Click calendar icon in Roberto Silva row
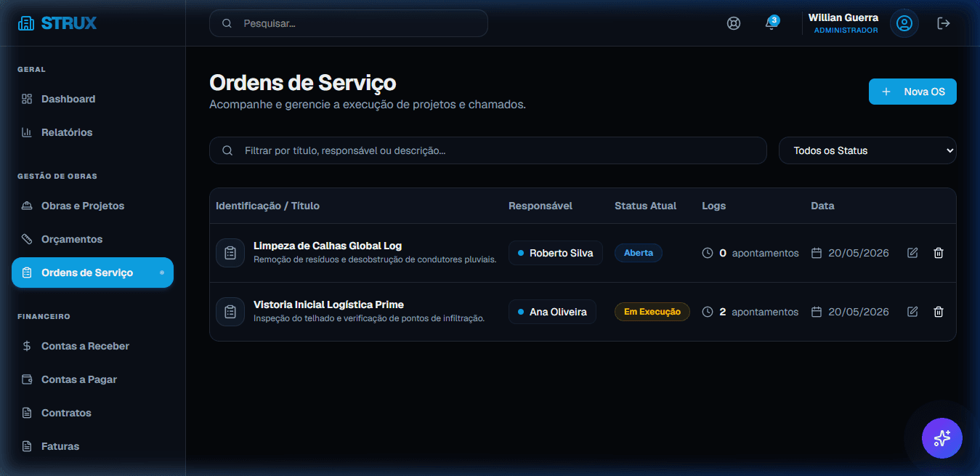 point(817,253)
